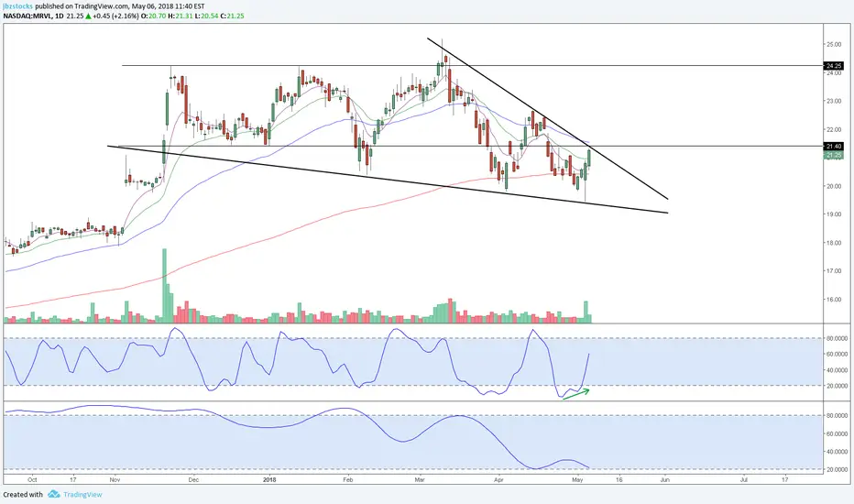The image size is (854, 504).
Task: Click the 18.00 price axis label
Action: coord(834,243)
